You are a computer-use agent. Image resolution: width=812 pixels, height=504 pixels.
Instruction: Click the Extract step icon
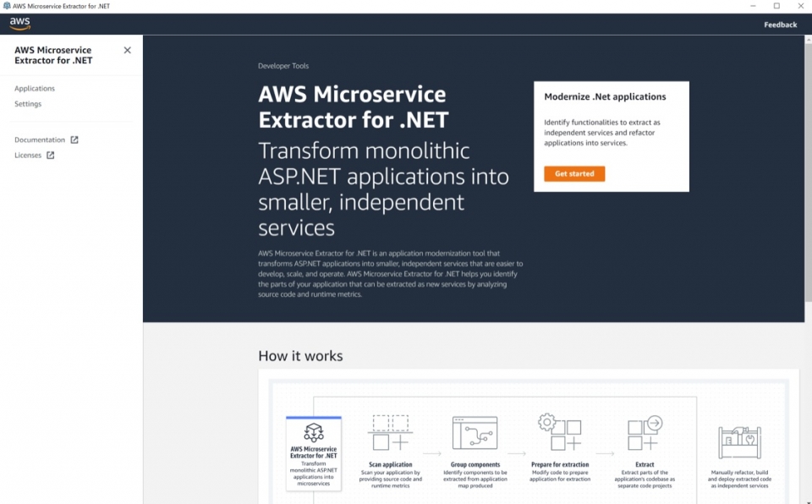(x=643, y=434)
